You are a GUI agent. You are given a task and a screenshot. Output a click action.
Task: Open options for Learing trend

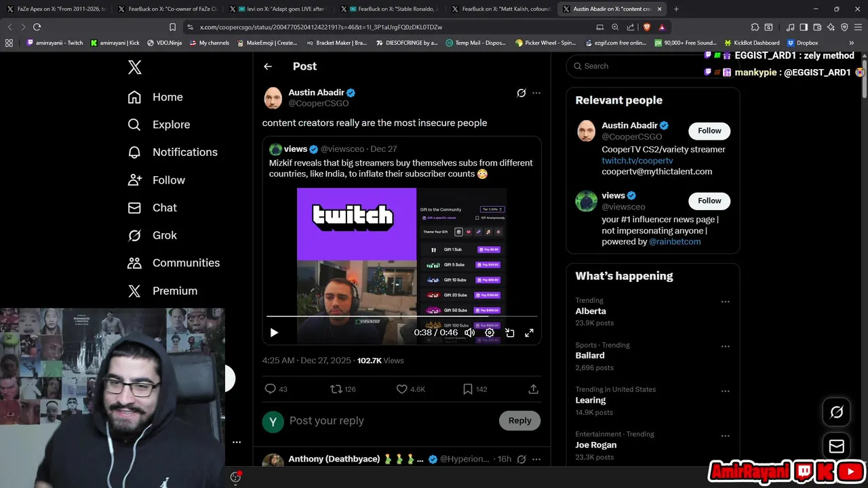725,391
